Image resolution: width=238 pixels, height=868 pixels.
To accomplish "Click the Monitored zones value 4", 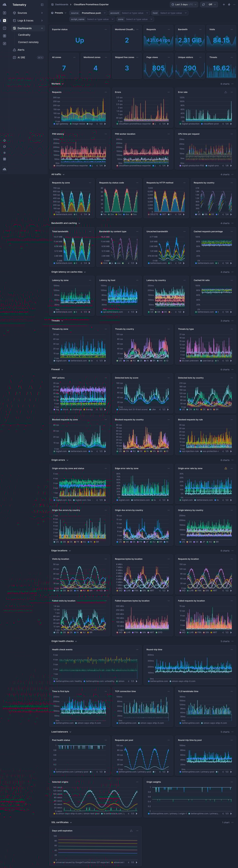I will (x=95, y=68).
